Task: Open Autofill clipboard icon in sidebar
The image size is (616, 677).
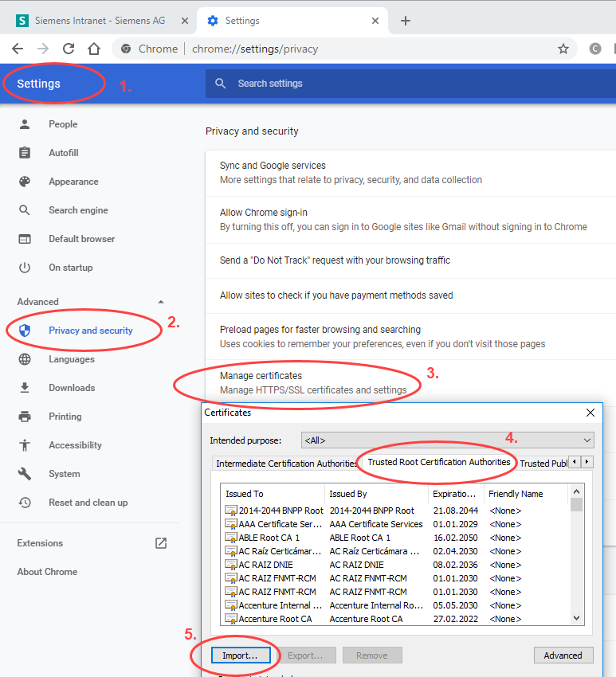Action: (25, 153)
